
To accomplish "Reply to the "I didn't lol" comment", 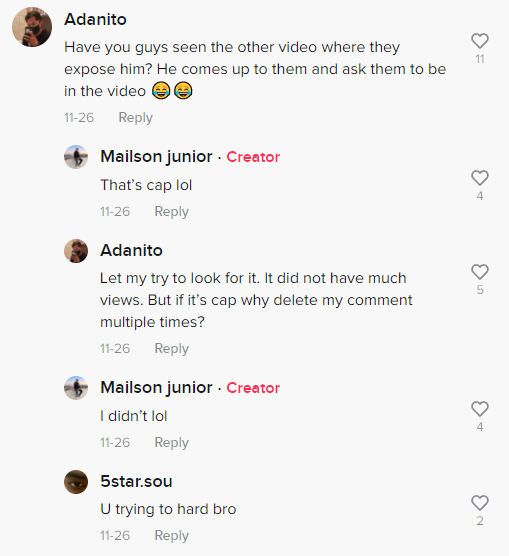I will click(172, 443).
